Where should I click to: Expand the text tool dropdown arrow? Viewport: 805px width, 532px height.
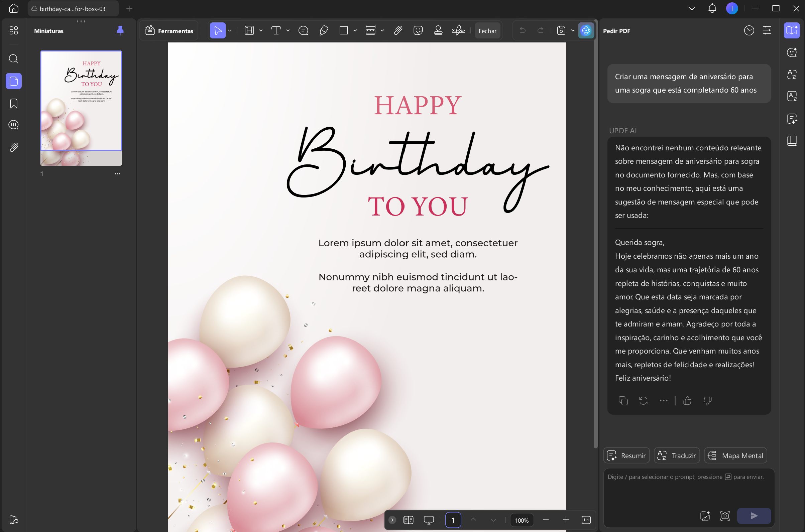pos(288,30)
